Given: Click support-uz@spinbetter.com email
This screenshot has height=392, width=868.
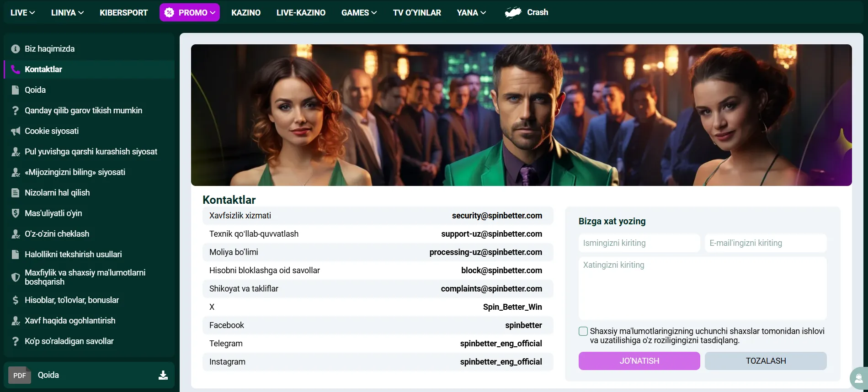Looking at the screenshot, I should tap(491, 234).
